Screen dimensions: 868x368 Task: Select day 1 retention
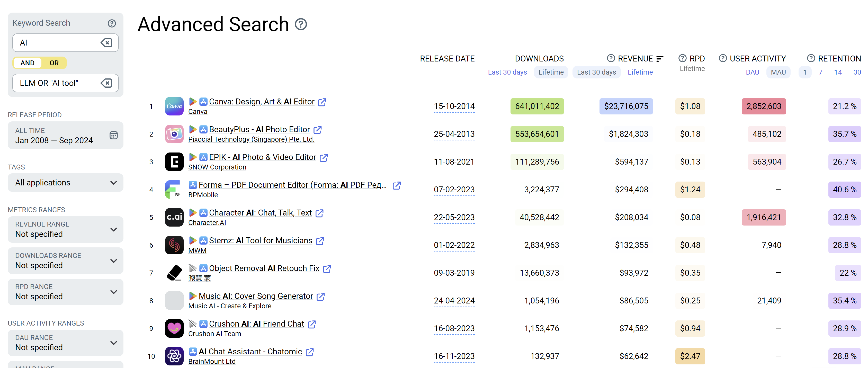coord(805,72)
